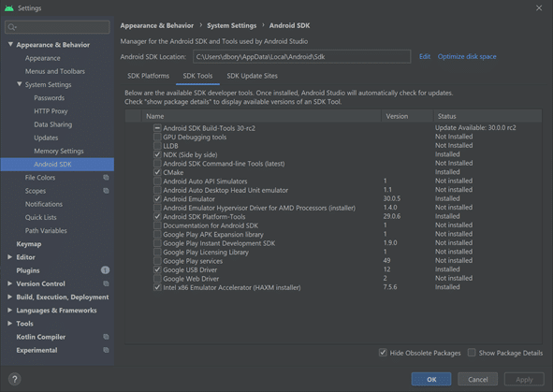Click the Optimize disk space link
This screenshot has width=553, height=392.
click(467, 56)
